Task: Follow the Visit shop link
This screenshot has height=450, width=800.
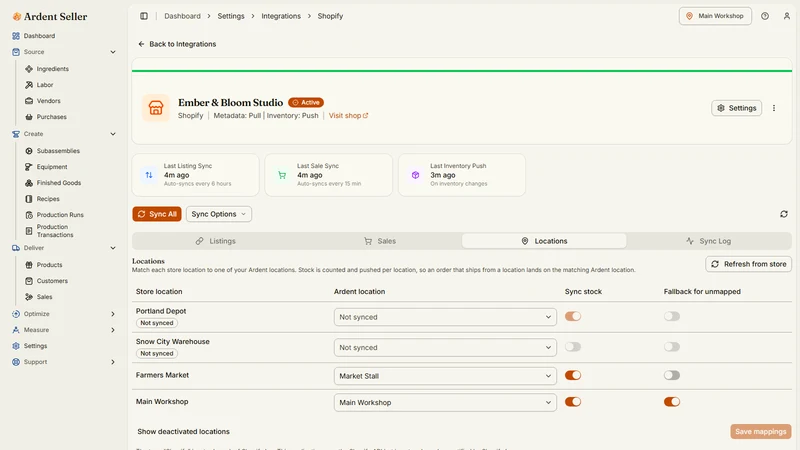Action: pos(348,116)
